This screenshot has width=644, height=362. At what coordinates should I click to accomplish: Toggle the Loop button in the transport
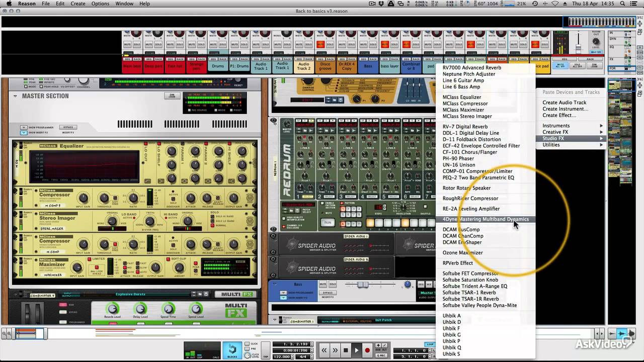point(429,344)
